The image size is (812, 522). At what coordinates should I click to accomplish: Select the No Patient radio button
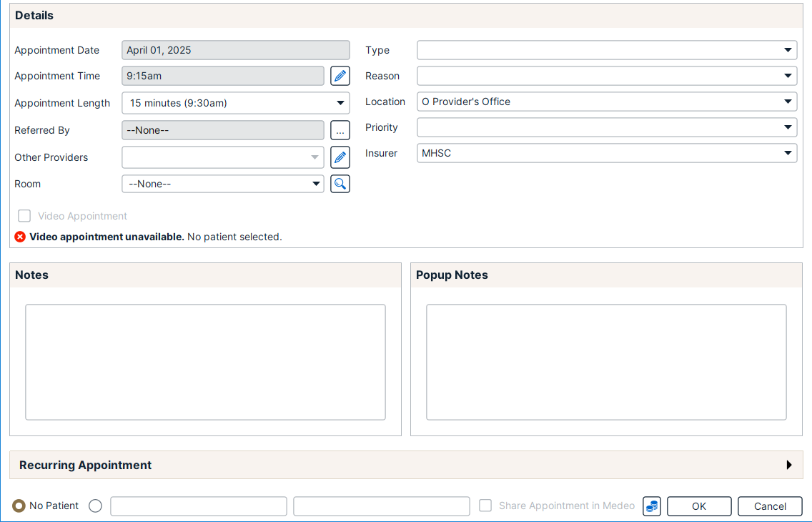pos(19,506)
